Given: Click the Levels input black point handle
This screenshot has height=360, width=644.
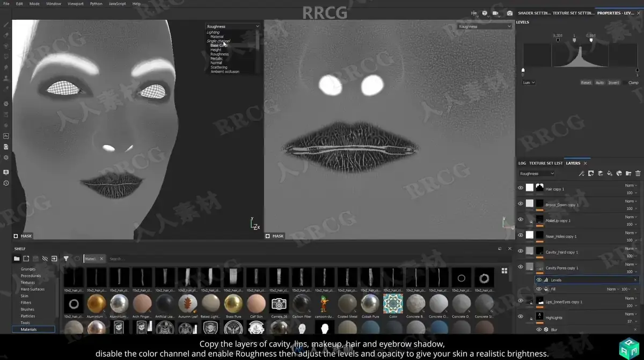Looking at the screenshot, I should pyautogui.click(x=558, y=40).
